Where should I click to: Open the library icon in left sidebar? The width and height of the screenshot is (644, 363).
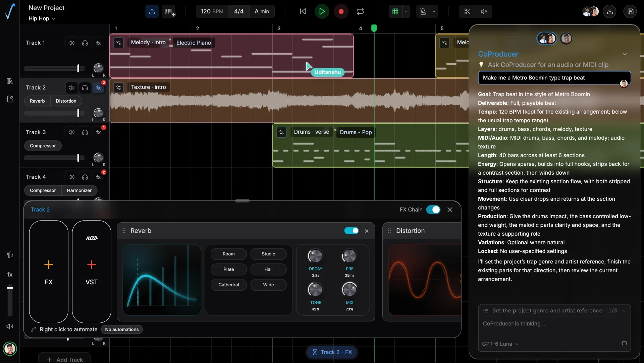click(10, 81)
